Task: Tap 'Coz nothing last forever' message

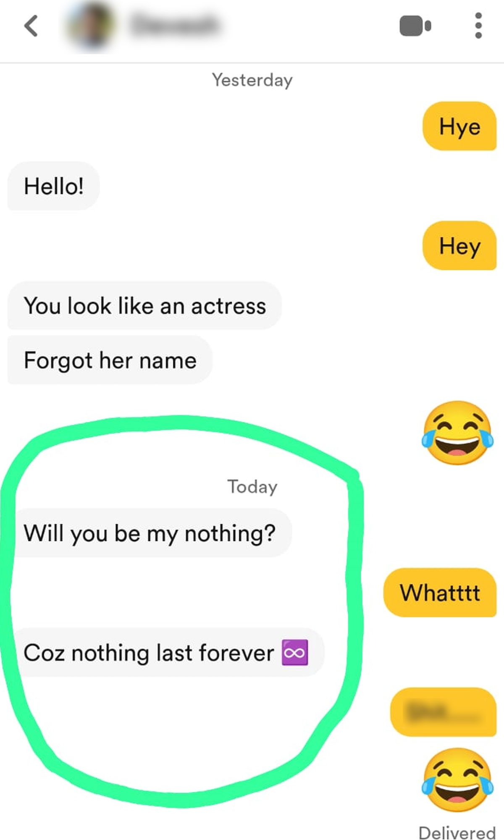Action: tap(166, 652)
